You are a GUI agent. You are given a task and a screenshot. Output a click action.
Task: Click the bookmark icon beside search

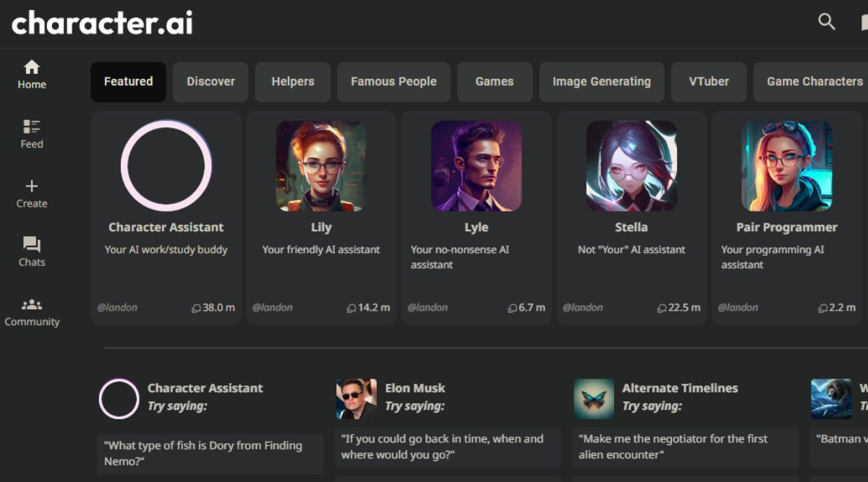864,22
